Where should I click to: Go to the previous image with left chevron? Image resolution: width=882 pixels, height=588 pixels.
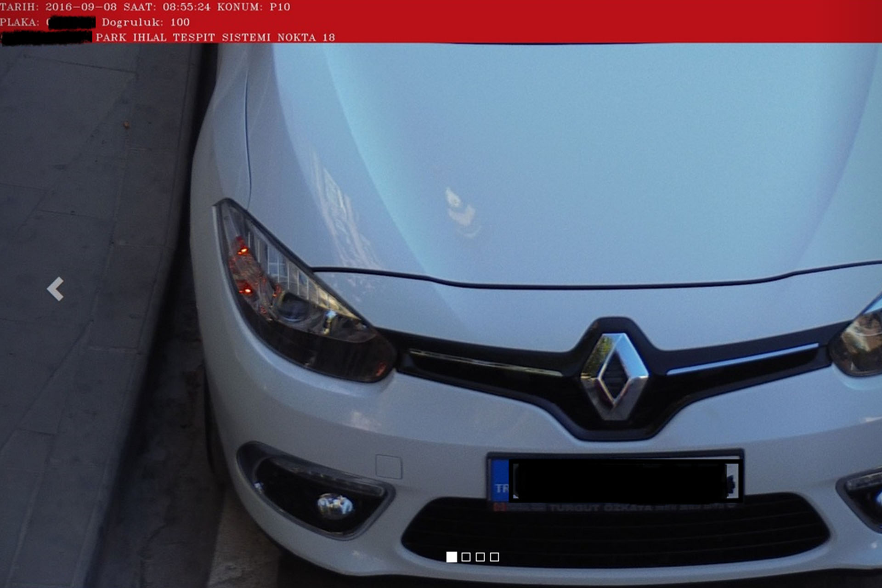55,289
